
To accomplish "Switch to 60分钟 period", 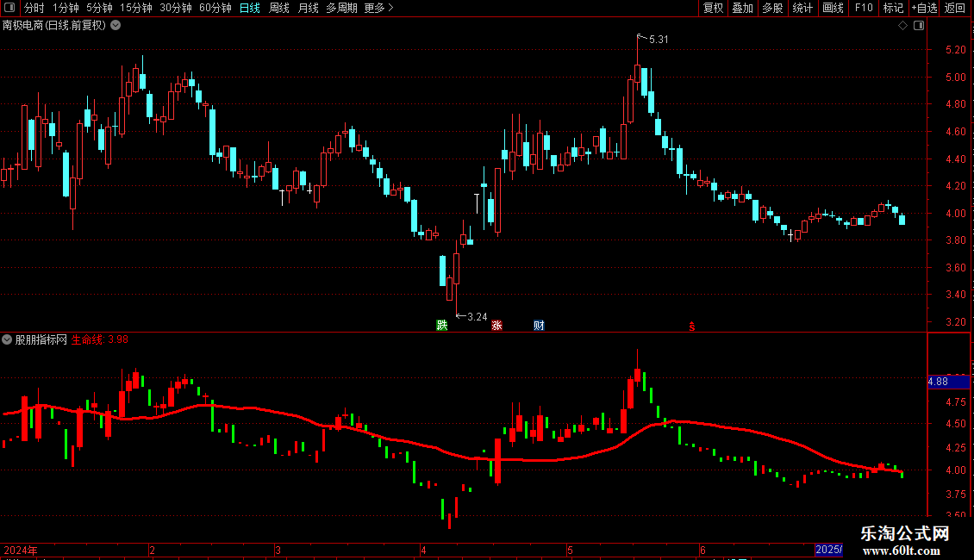I will [215, 8].
